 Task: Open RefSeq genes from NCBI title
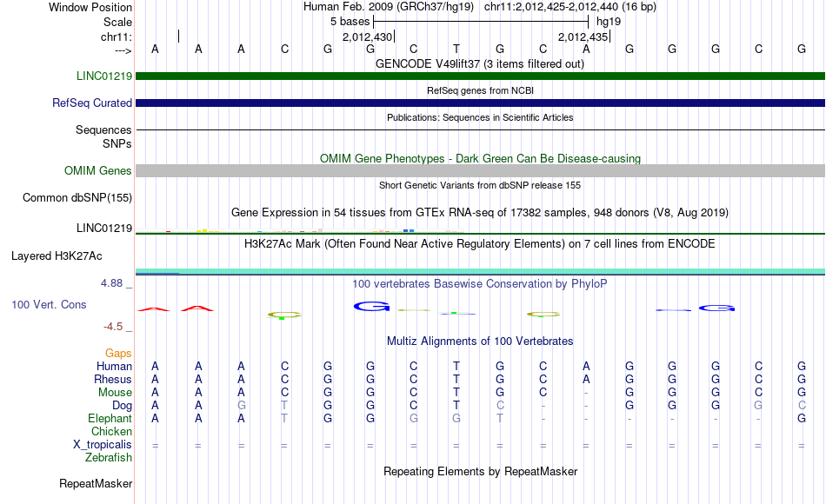pos(480,90)
